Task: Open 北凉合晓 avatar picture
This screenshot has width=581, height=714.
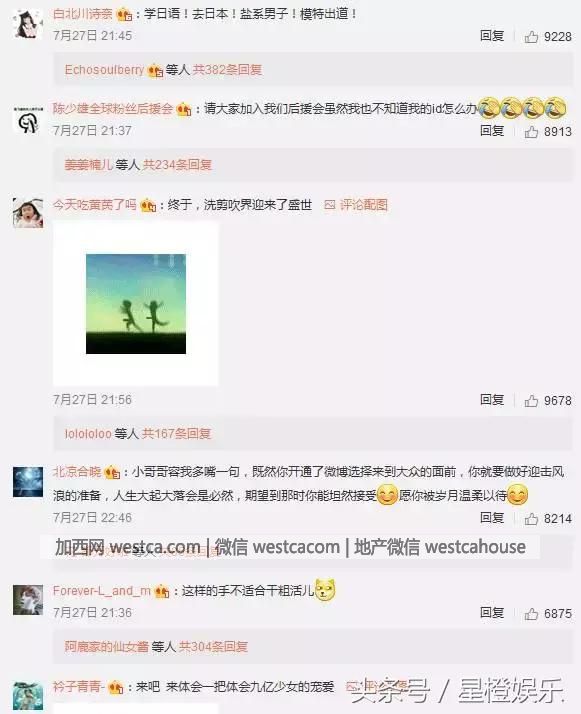Action: [x=28, y=481]
